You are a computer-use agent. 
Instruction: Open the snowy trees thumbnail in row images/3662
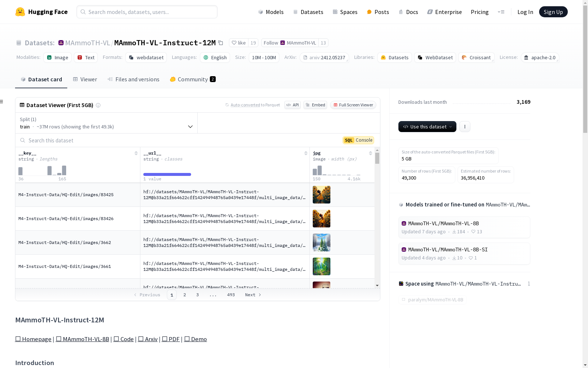322,243
